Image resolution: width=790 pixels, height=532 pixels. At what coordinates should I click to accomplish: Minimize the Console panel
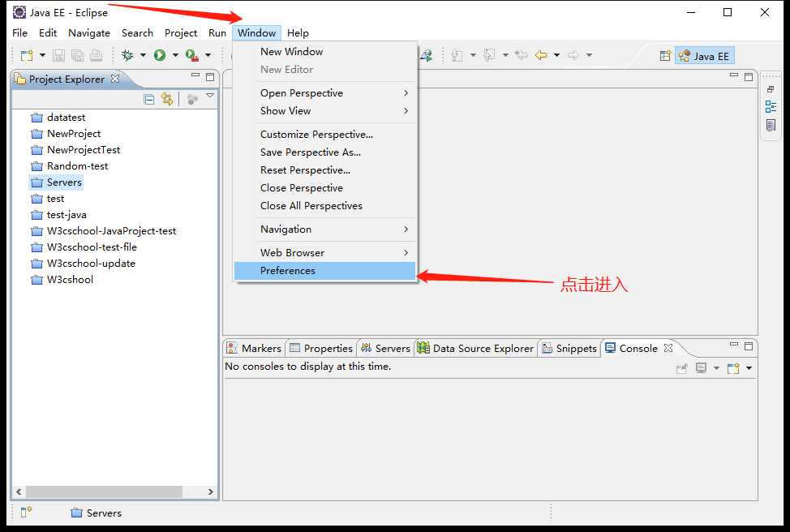point(733,345)
